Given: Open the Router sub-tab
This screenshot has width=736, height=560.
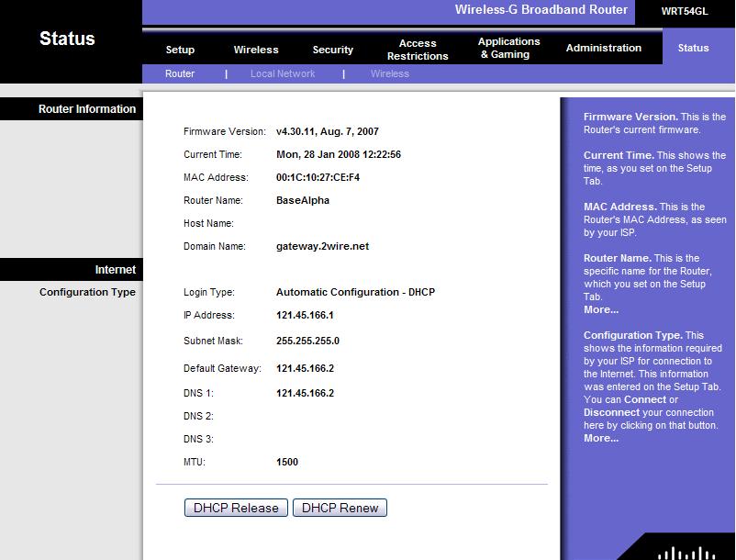Looking at the screenshot, I should [x=179, y=73].
